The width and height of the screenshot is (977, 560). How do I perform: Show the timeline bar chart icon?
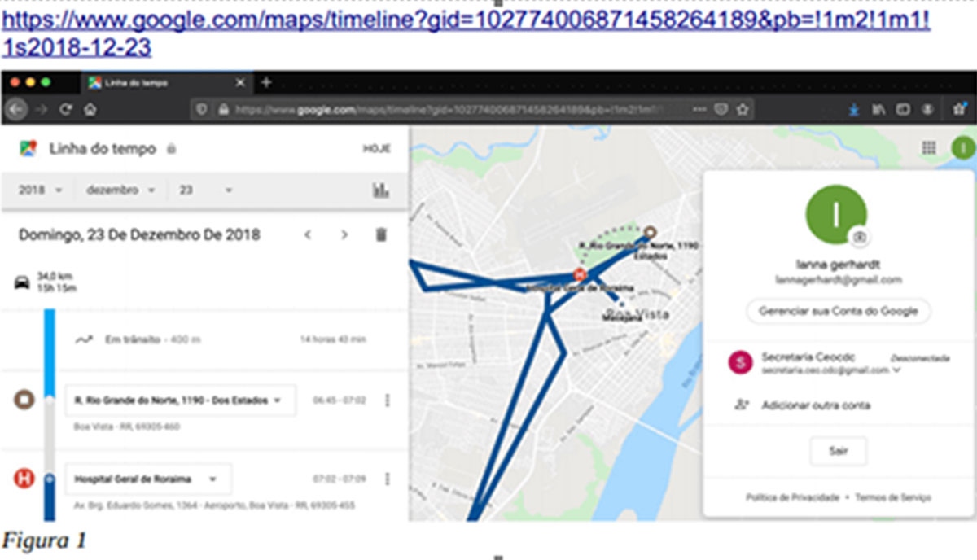(x=380, y=190)
